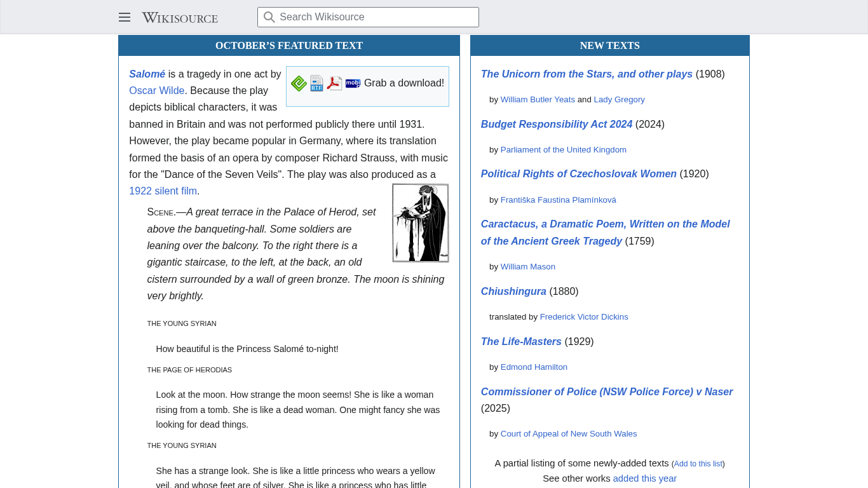This screenshot has height=488, width=868.
Task: Click the Add to this list link
Action: tap(698, 464)
